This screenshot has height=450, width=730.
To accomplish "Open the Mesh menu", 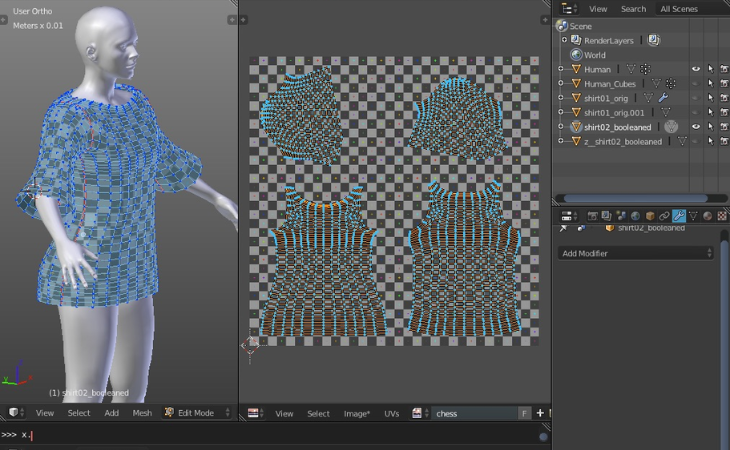I will click(142, 412).
